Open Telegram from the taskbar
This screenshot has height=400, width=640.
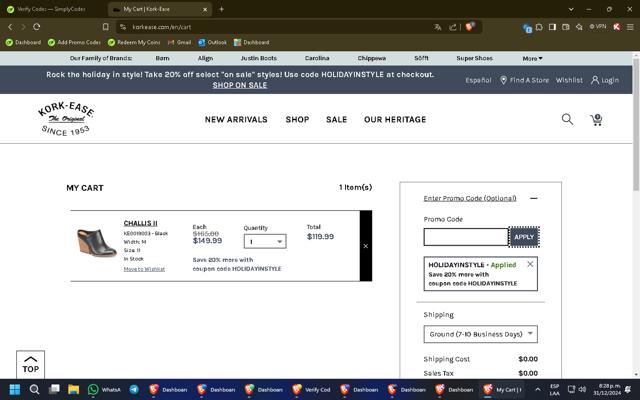pyautogui.click(x=134, y=389)
